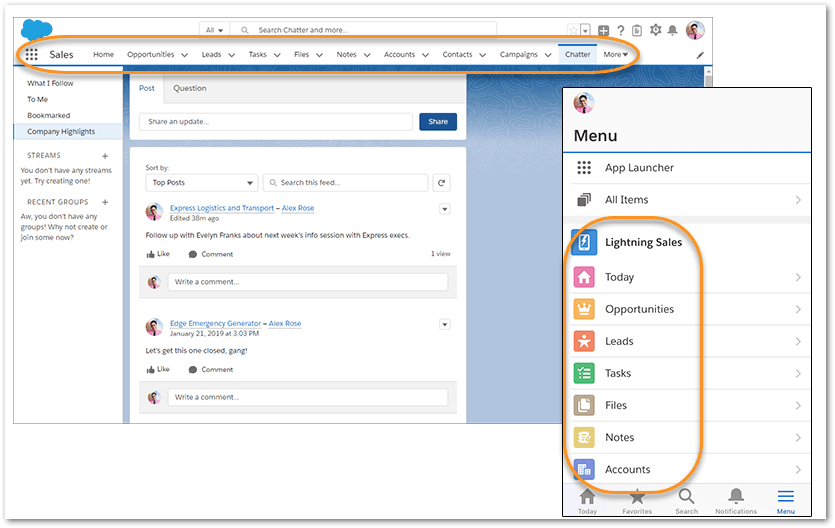Click the Share an update field
Viewport: 835px width, 528px height.
(x=276, y=122)
